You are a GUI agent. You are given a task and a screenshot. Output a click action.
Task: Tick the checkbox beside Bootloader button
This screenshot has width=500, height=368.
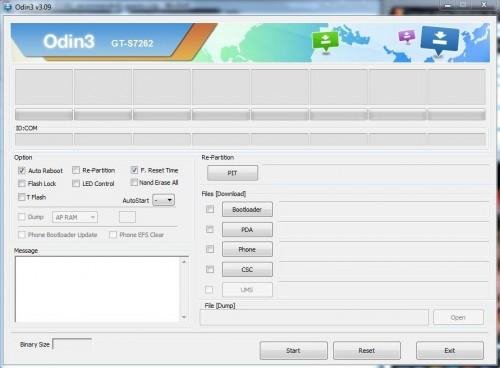tap(210, 209)
